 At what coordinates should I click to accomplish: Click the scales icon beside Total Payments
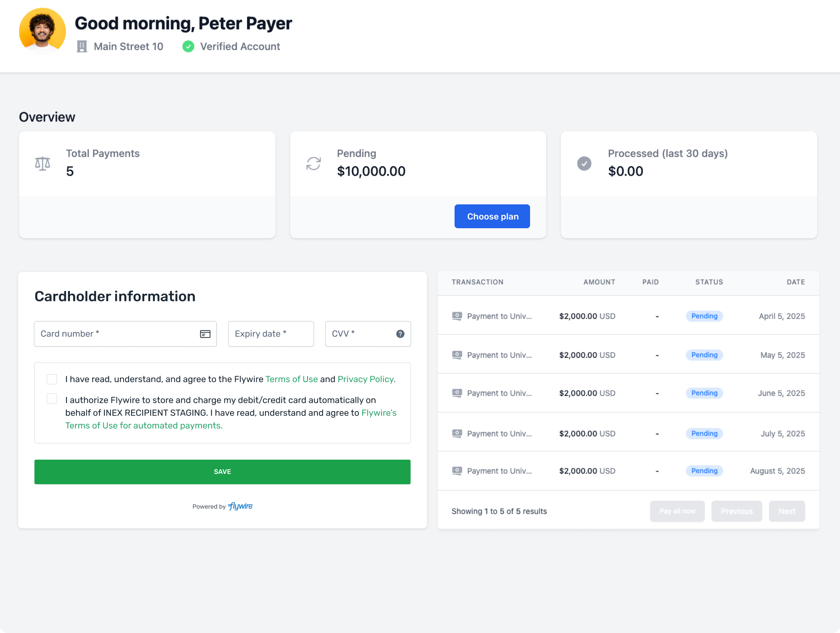coord(43,163)
